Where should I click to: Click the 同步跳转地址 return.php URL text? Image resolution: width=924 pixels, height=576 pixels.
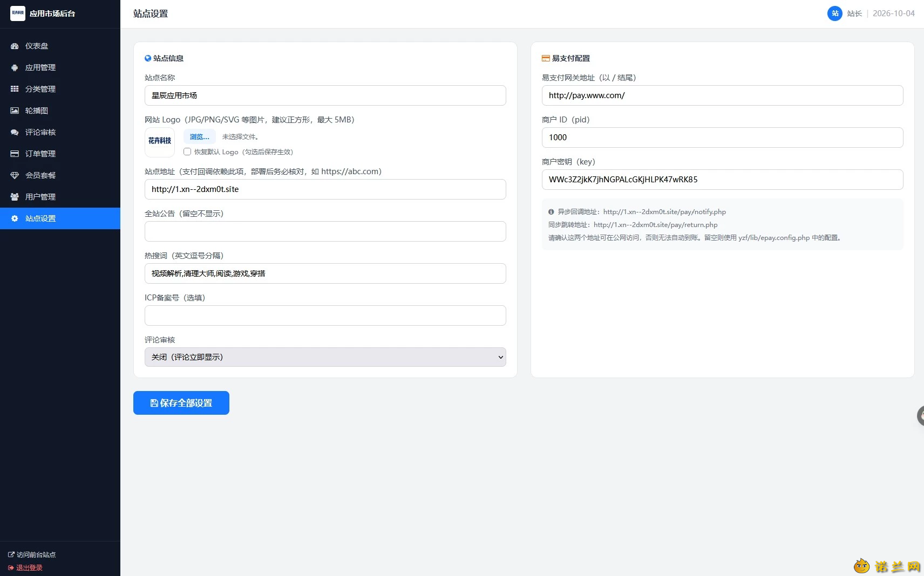[656, 225]
